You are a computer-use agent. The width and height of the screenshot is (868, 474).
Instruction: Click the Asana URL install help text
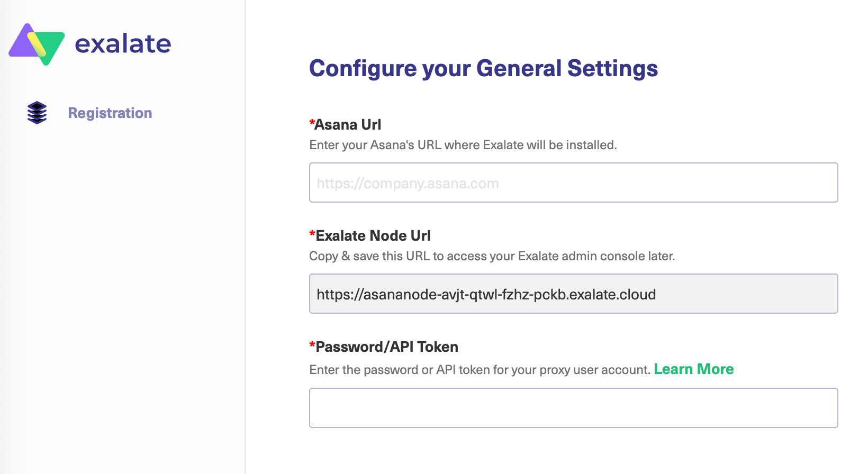pyautogui.click(x=463, y=145)
